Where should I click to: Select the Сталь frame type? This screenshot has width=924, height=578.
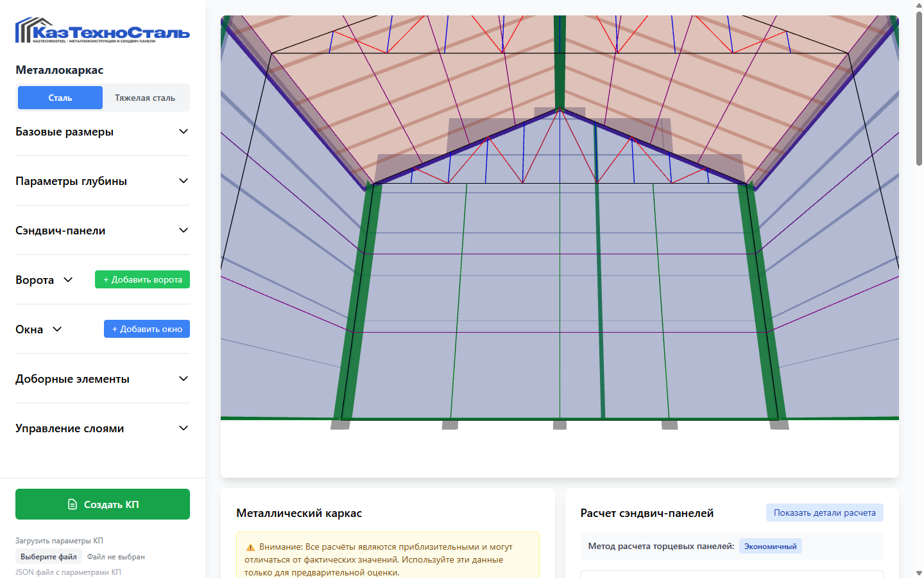60,98
